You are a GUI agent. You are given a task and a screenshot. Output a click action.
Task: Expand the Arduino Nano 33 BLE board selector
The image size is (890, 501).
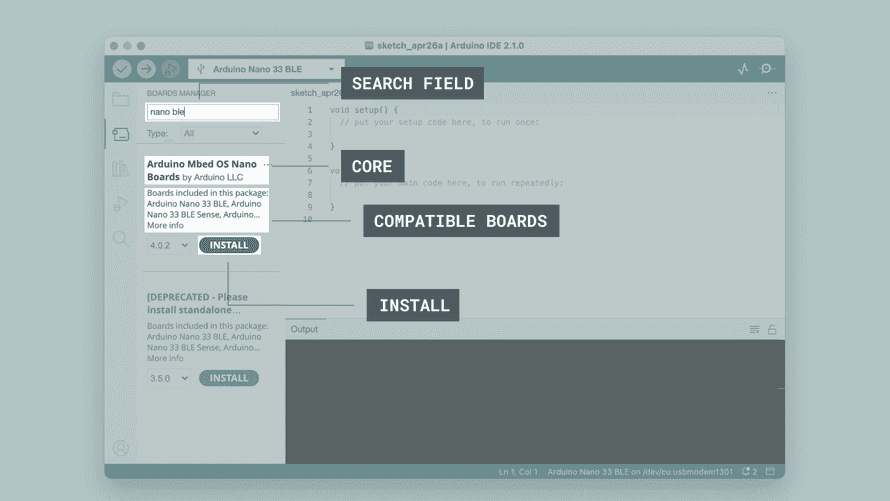[266, 69]
